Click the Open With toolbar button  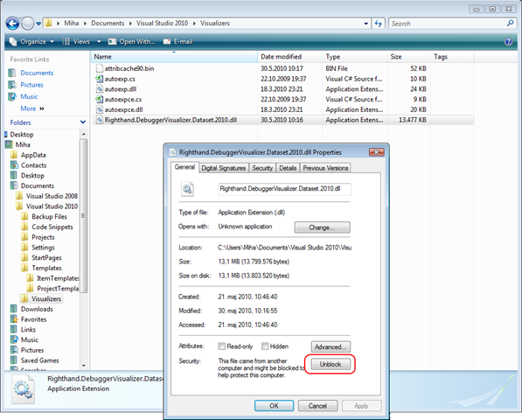click(131, 42)
